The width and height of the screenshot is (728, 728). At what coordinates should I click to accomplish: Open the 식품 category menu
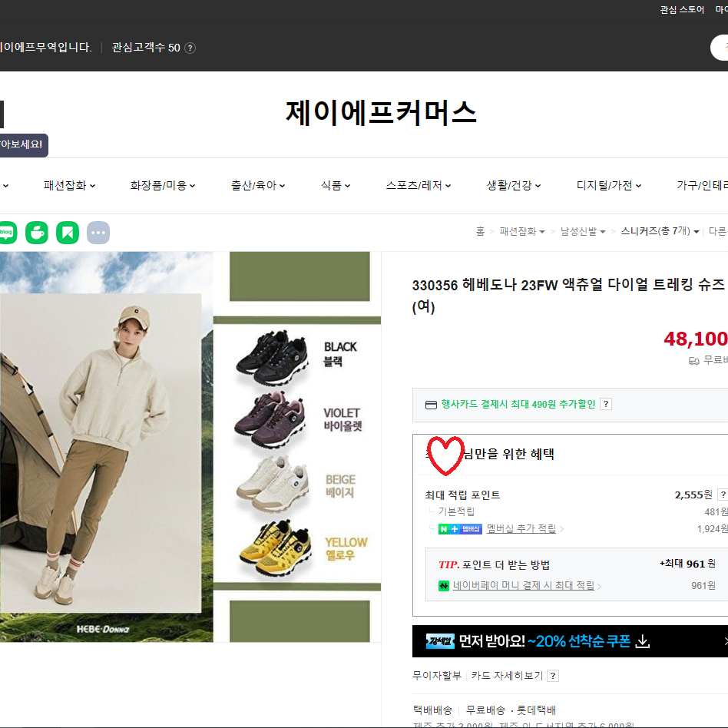click(336, 186)
